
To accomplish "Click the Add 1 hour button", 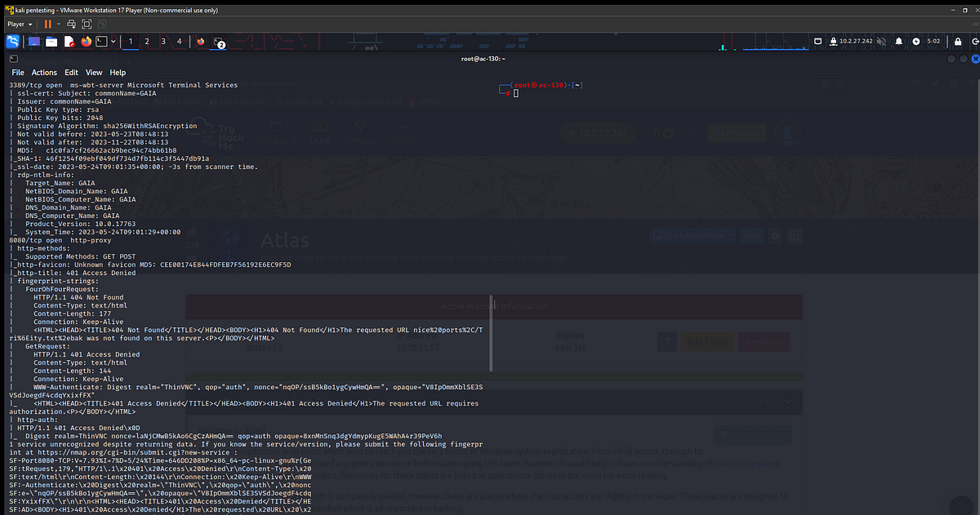I will pos(707,341).
